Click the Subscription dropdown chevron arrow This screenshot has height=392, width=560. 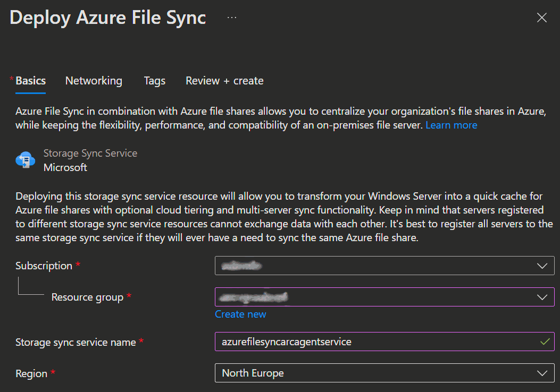point(542,266)
